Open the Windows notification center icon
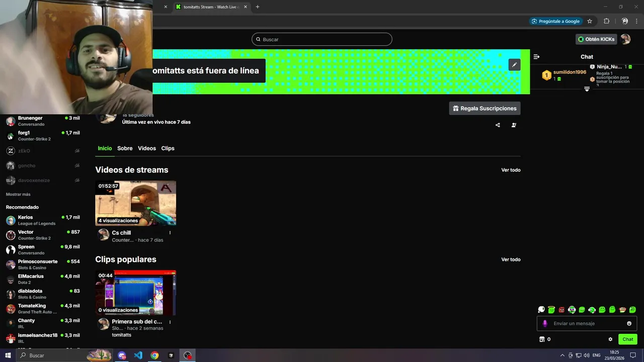644x362 pixels. 633,355
